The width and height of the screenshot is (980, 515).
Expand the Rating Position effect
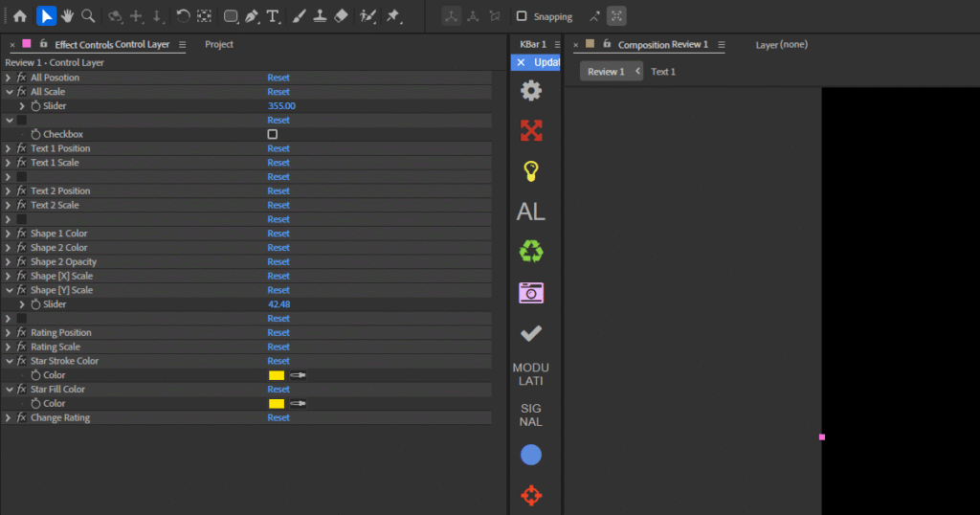point(8,333)
